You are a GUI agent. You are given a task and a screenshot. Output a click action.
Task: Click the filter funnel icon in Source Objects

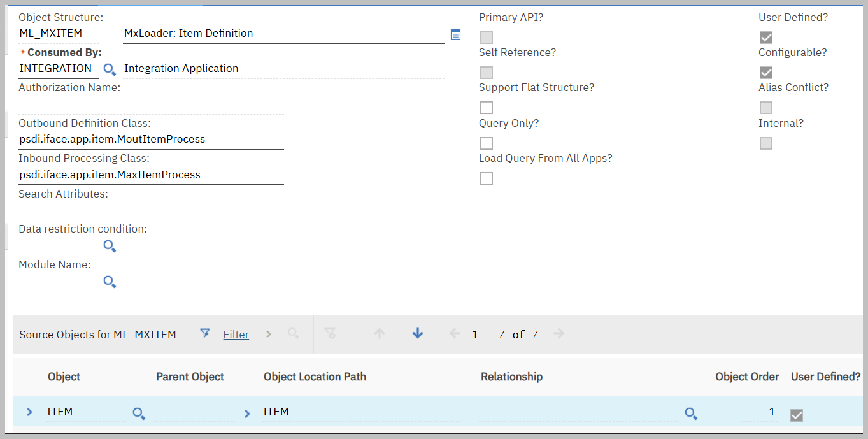coord(205,333)
